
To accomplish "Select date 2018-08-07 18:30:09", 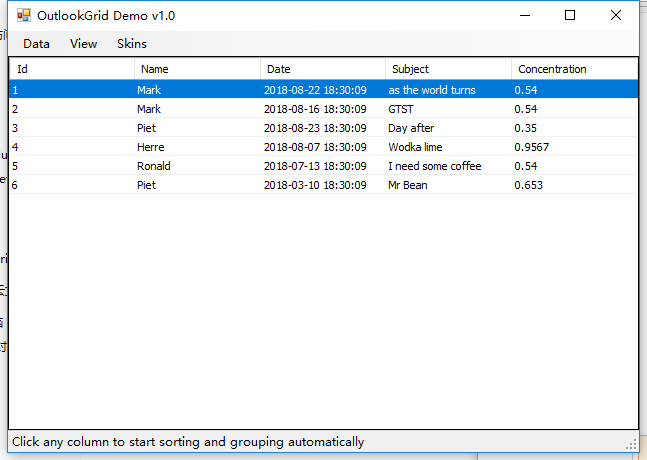I will click(323, 146).
